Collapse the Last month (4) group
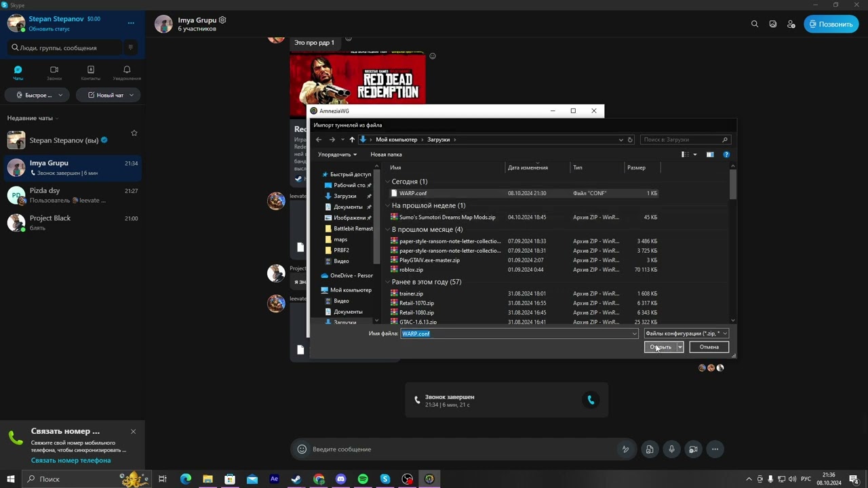Image resolution: width=868 pixels, height=488 pixels. click(388, 229)
